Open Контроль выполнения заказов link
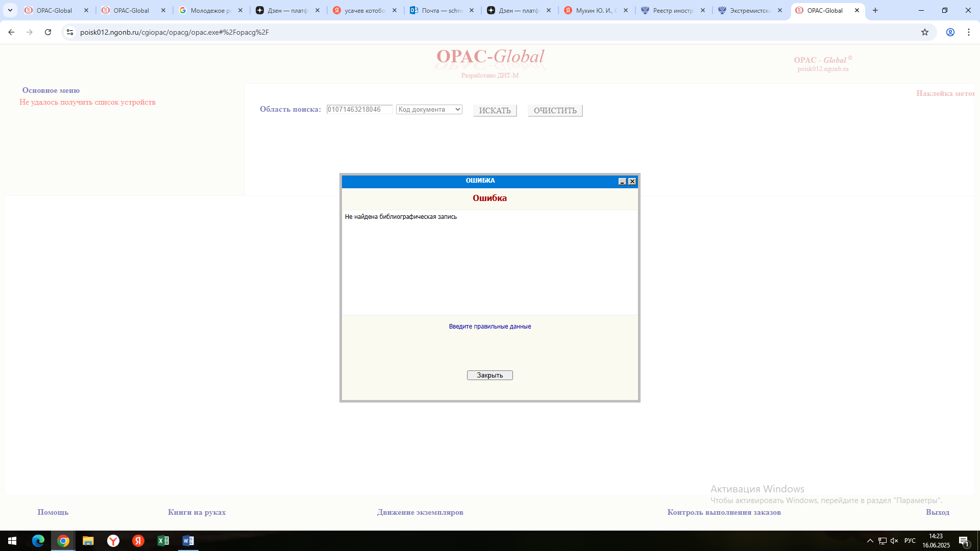Screen dimensions: 980x551 click(724, 512)
